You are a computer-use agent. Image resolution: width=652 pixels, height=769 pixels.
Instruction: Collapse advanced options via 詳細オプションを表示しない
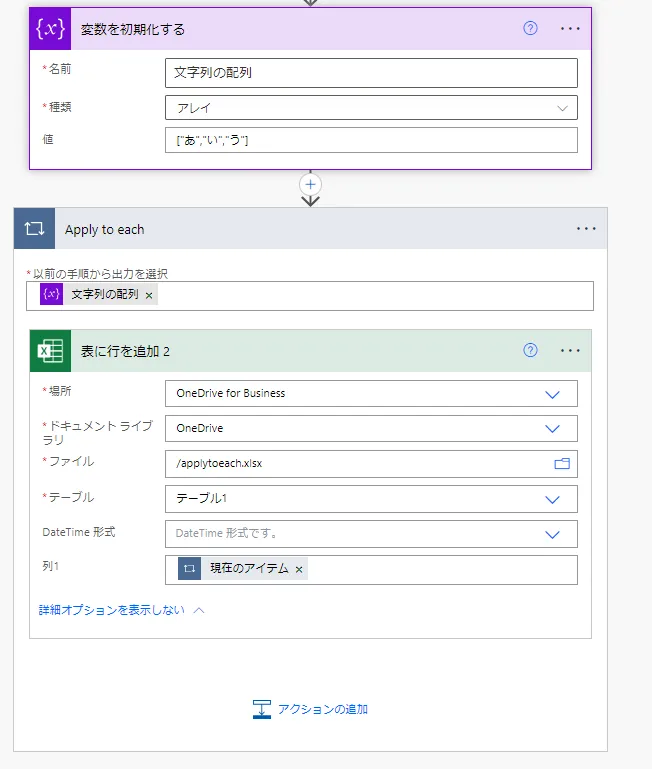coord(121,610)
